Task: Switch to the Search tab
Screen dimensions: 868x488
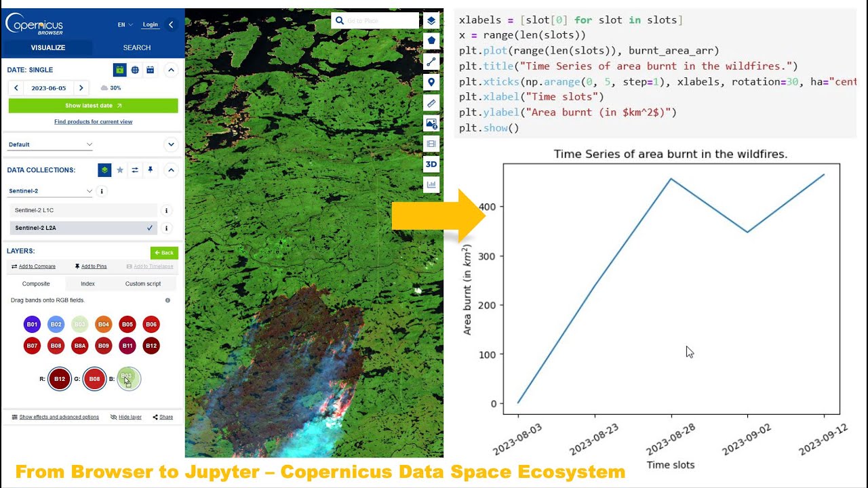Action: [137, 47]
